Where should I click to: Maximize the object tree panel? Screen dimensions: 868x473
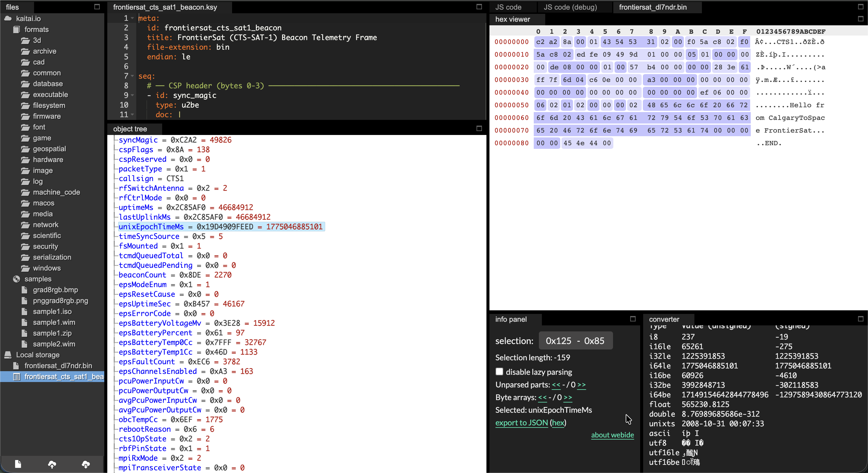click(x=479, y=128)
